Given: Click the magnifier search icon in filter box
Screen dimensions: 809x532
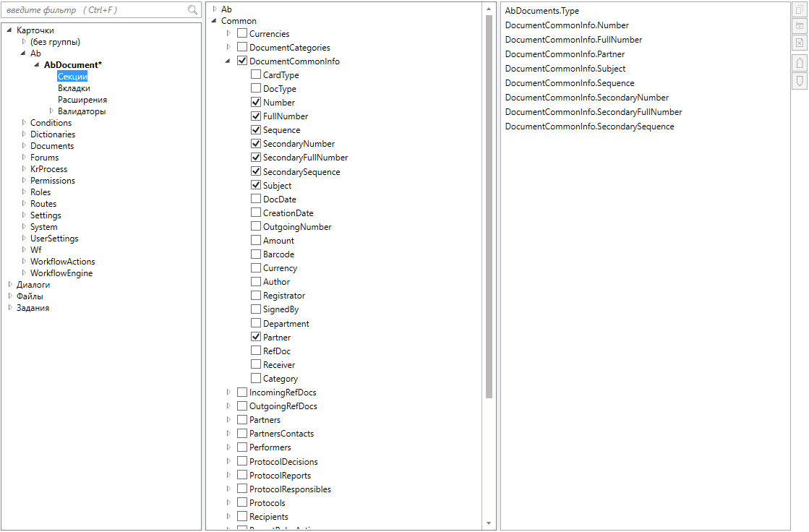Looking at the screenshot, I should [192, 10].
